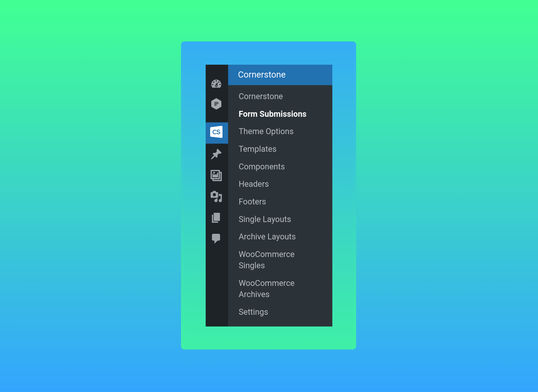Select Templates
Viewport: 538px width, 392px height.
click(x=257, y=149)
